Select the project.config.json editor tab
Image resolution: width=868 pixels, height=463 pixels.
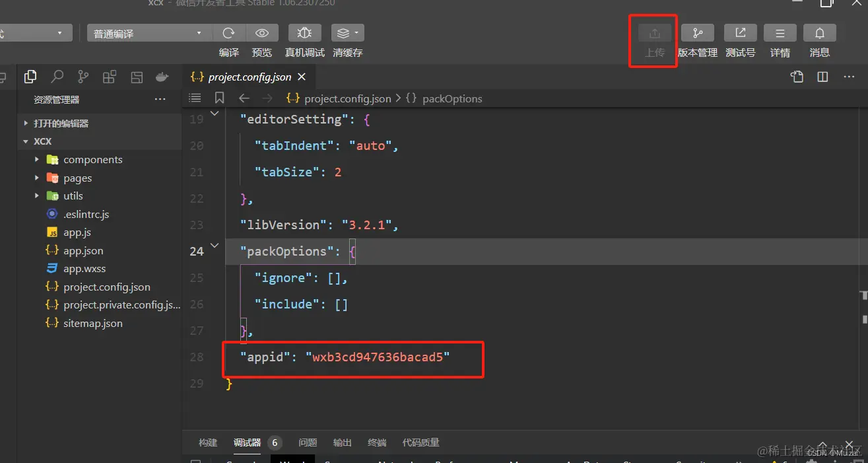(248, 77)
